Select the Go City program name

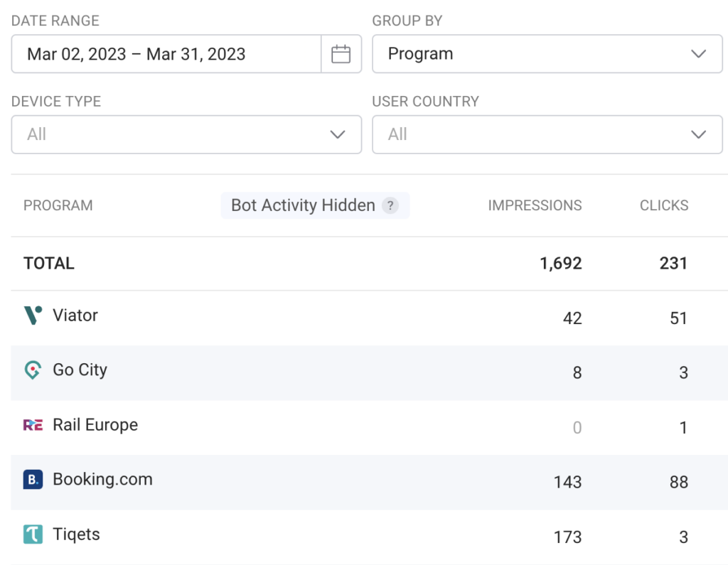[80, 370]
